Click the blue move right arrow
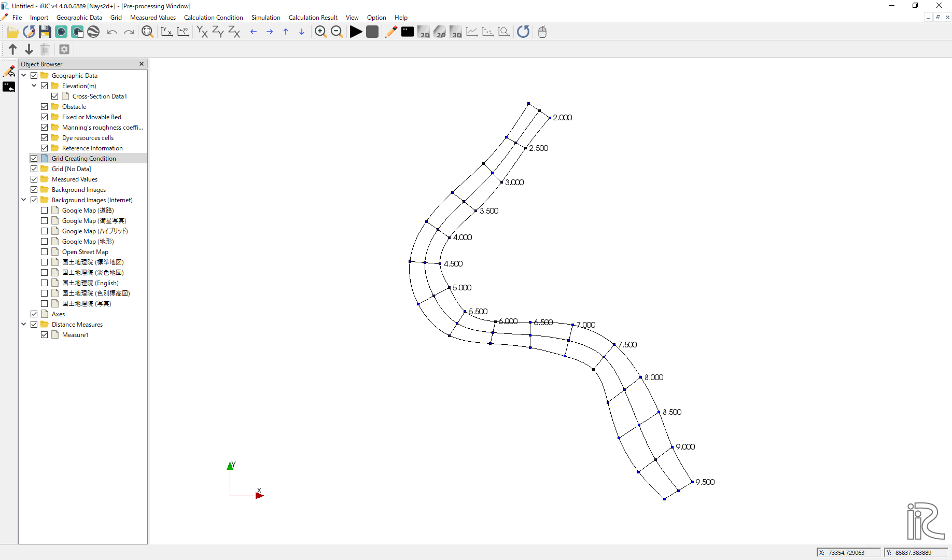Viewport: 952px width, 560px height. click(270, 32)
